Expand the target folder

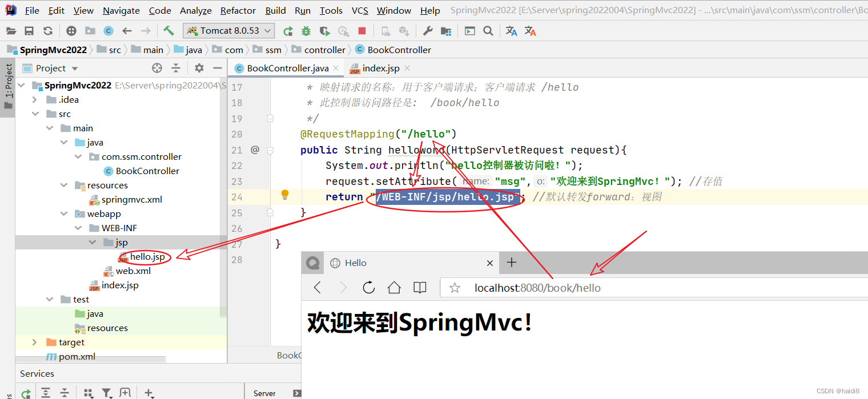pyautogui.click(x=35, y=342)
